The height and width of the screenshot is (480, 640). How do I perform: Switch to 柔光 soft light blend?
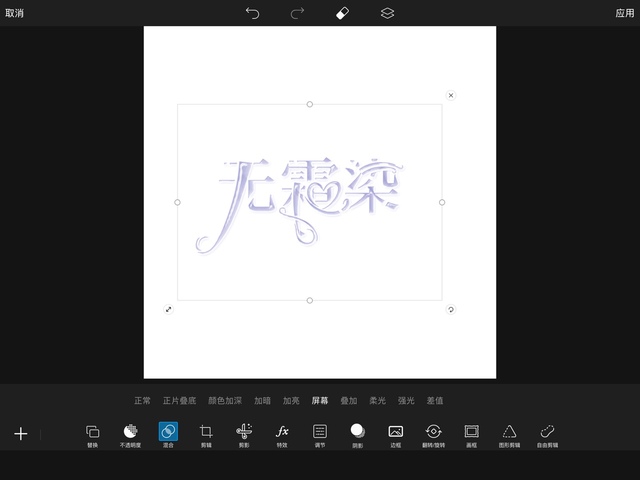pyautogui.click(x=377, y=401)
